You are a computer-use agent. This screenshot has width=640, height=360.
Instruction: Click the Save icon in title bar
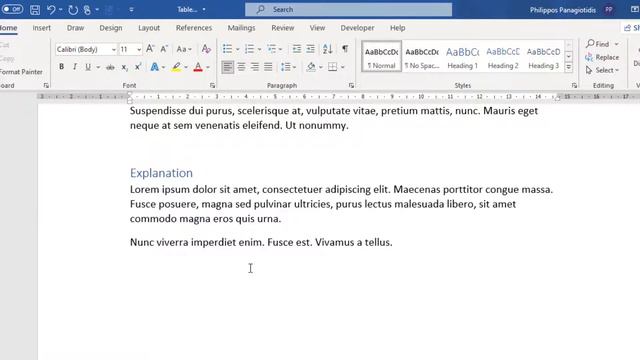pos(35,9)
